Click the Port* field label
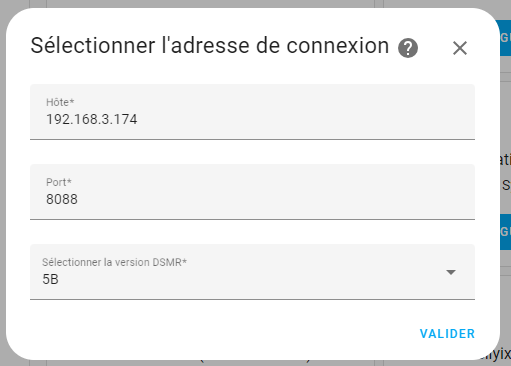Screen dimensions: 511x366 (x=59, y=182)
